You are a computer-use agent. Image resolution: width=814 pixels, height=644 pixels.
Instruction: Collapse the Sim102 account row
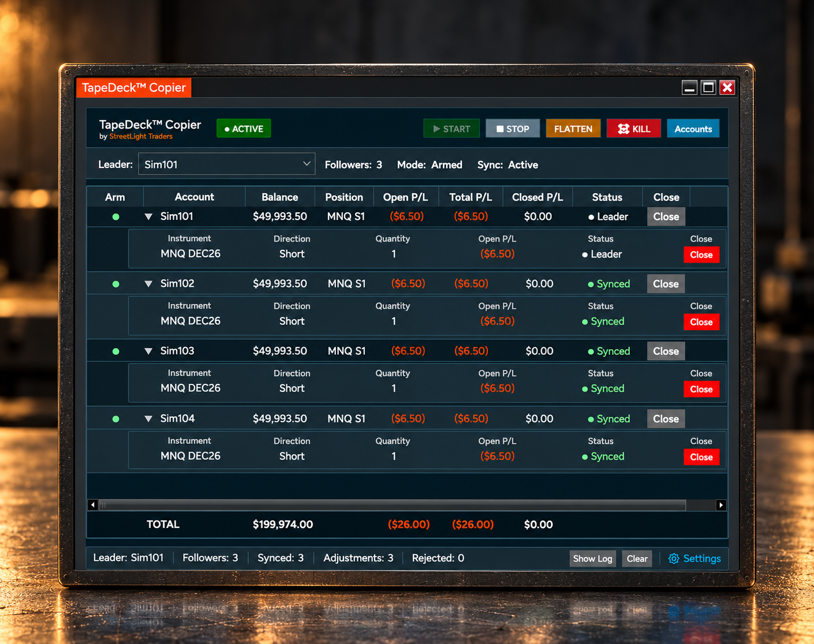[x=148, y=284]
